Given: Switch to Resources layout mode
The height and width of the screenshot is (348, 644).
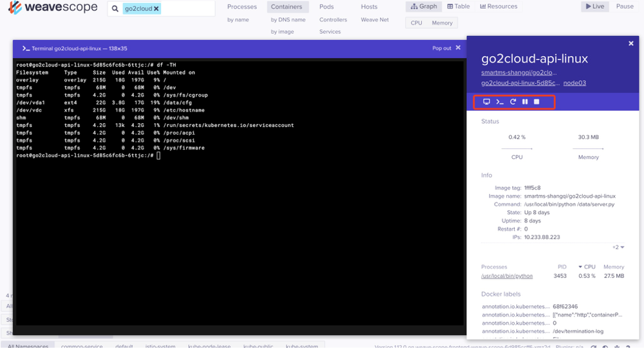Looking at the screenshot, I should (498, 6).
